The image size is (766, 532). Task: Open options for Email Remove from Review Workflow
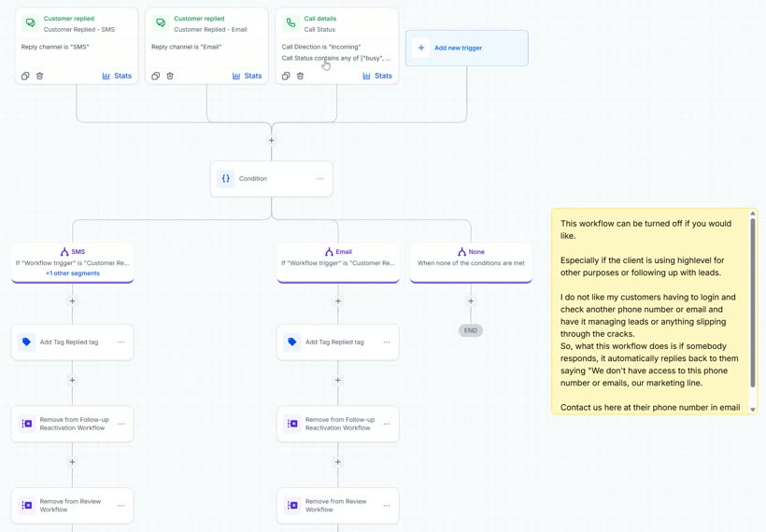pos(387,505)
